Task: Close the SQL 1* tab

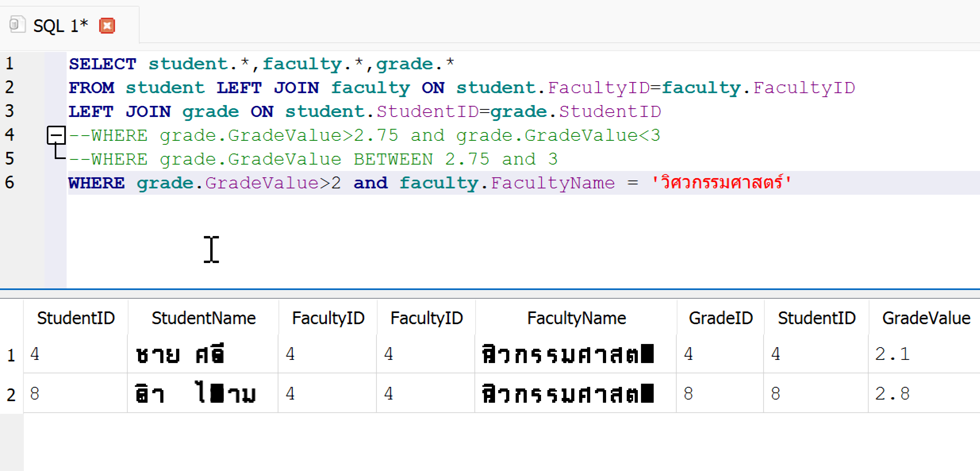Action: click(107, 26)
